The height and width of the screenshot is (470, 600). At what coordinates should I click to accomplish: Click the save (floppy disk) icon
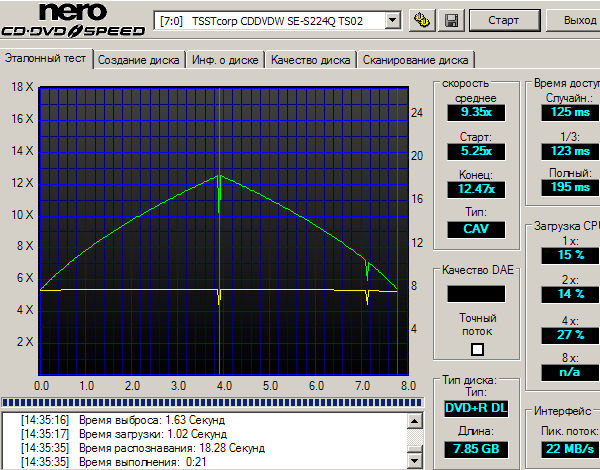coord(451,20)
